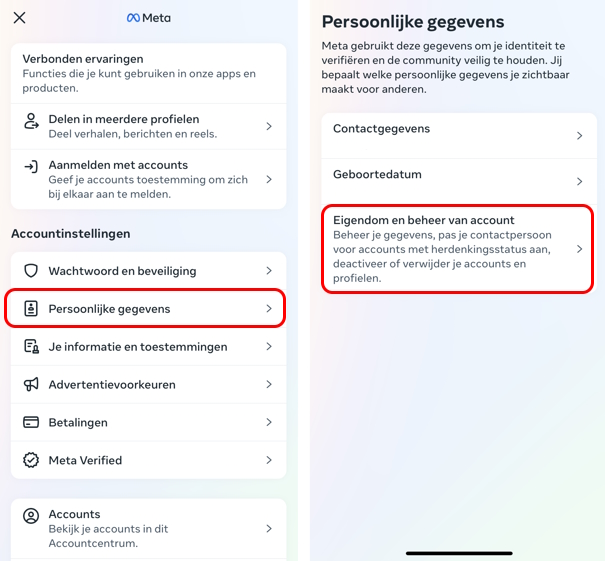605x561 pixels.
Task: Click the megaphone icon for Advertentievoorkeuren
Action: [x=31, y=384]
